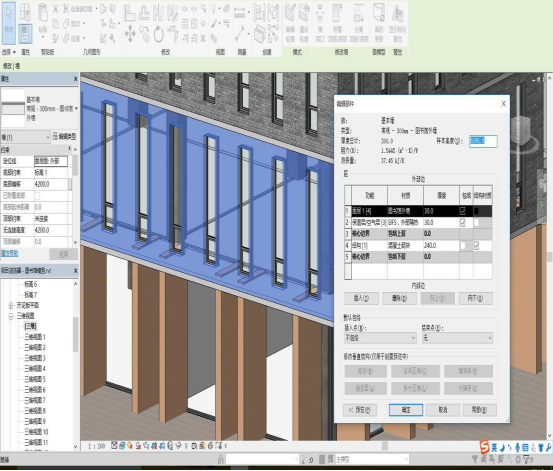Select 三维视图 1 in project browser
Screen dimensions: 553x471
[x=35, y=337]
